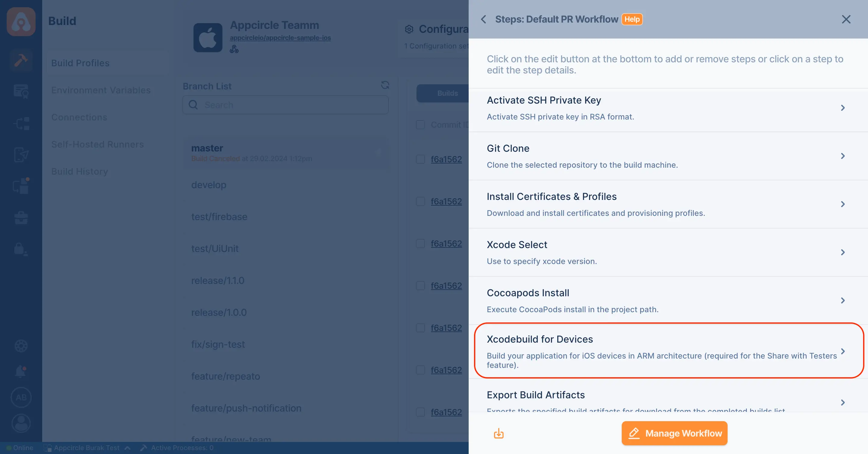Open the notifications bell icon
868x454 pixels.
coord(21,371)
